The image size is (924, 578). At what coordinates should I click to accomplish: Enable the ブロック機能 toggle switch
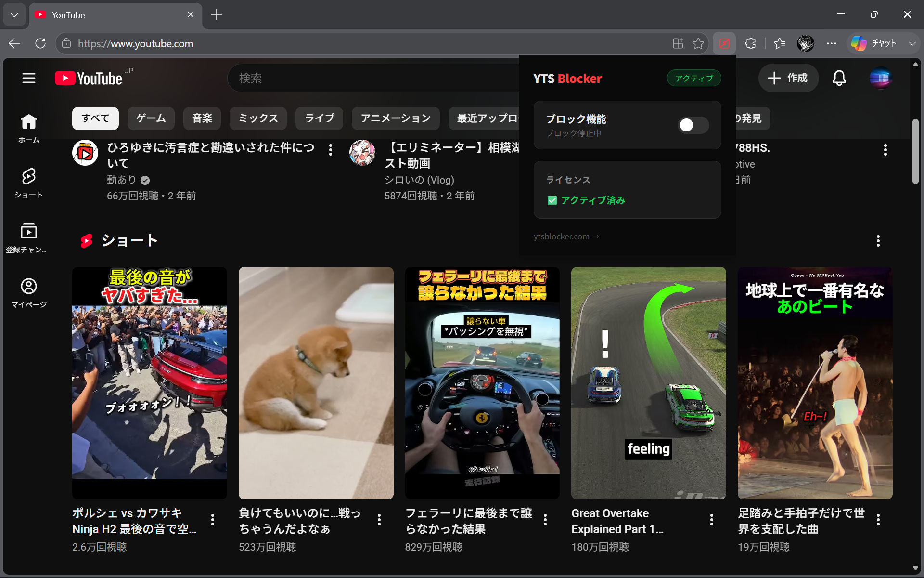pos(693,125)
